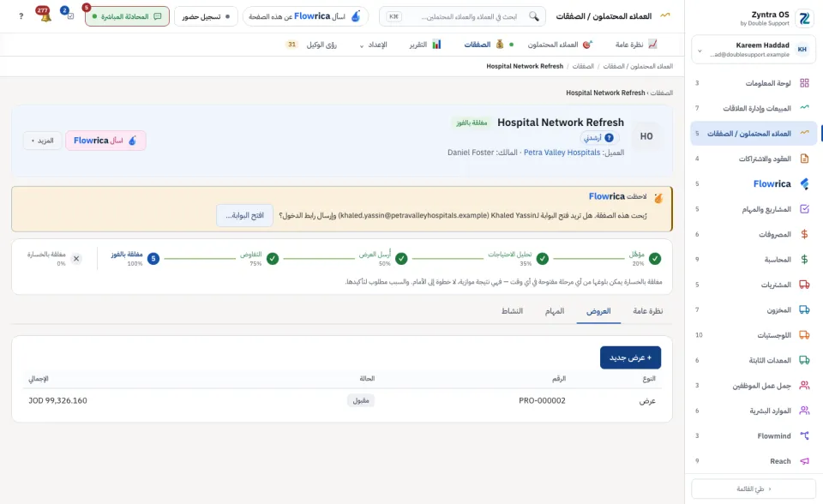The width and height of the screenshot is (823, 504).
Task: Select the أرسل العرض 50% stage
Action: [x=382, y=258]
